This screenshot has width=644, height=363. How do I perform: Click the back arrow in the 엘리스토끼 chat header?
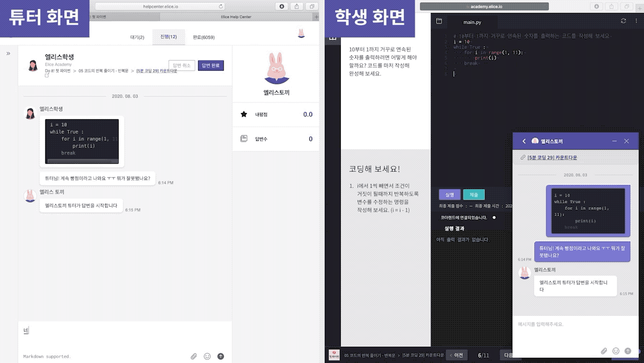click(x=524, y=141)
